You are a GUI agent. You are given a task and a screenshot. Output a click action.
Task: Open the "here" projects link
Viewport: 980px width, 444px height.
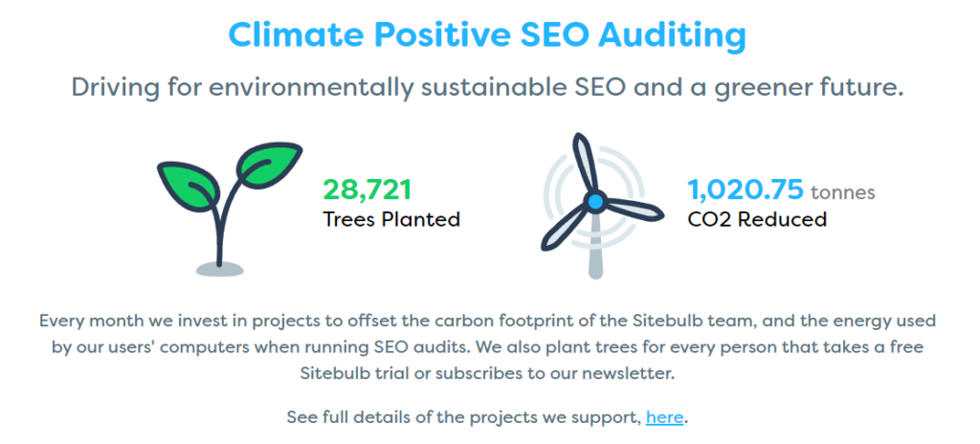[665, 416]
